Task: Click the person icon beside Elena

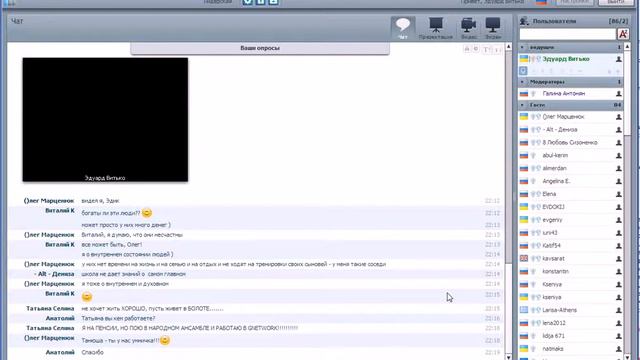Action: pyautogui.click(x=619, y=194)
